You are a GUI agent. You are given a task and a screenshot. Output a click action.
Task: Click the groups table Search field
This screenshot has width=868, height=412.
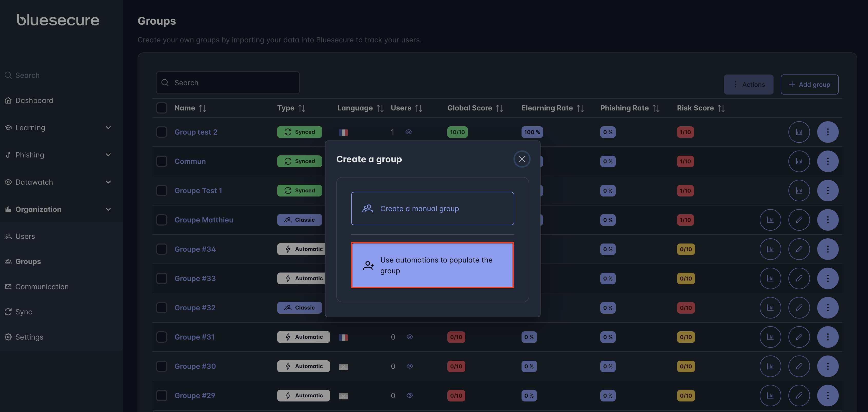[x=227, y=83]
